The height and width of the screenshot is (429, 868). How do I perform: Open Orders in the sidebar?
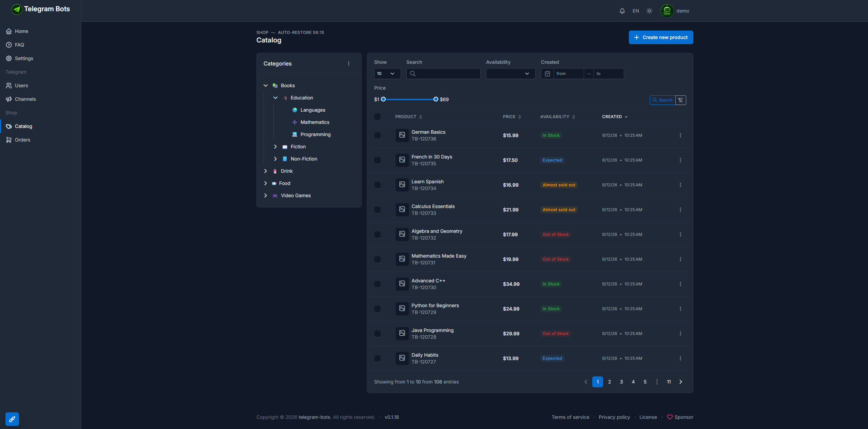point(41,140)
